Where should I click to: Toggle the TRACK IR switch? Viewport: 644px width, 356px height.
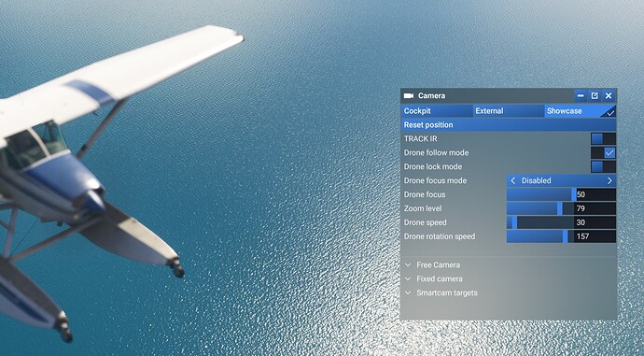point(603,138)
